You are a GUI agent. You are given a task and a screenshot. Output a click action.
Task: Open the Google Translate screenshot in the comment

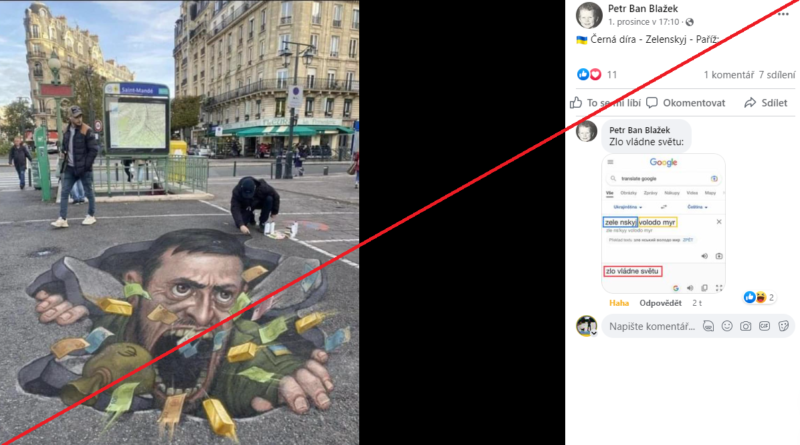[663, 224]
